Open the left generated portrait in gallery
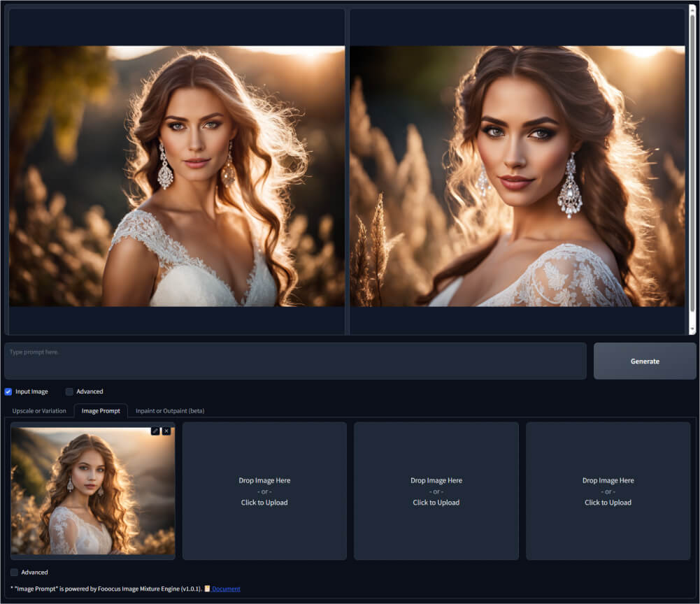Image resolution: width=700 pixels, height=604 pixels. coord(177,176)
